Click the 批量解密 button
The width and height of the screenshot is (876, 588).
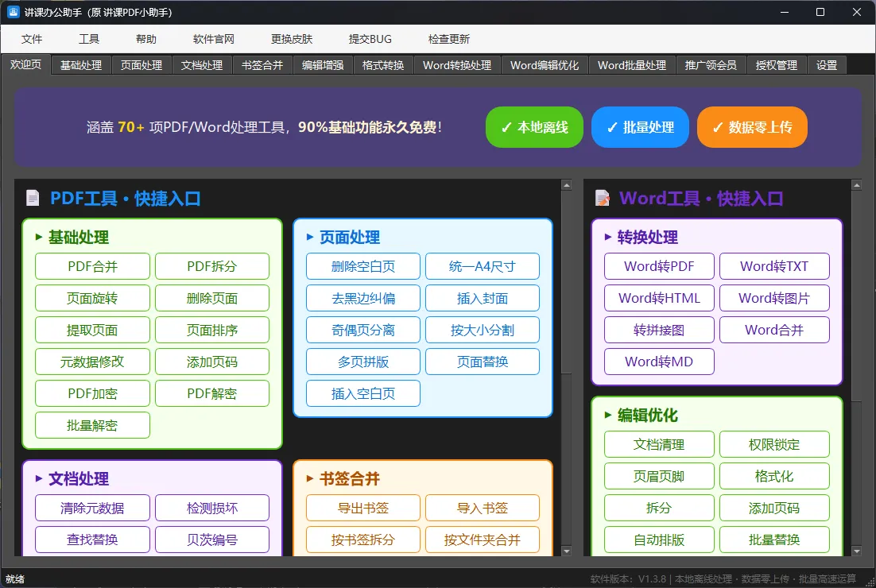93,425
